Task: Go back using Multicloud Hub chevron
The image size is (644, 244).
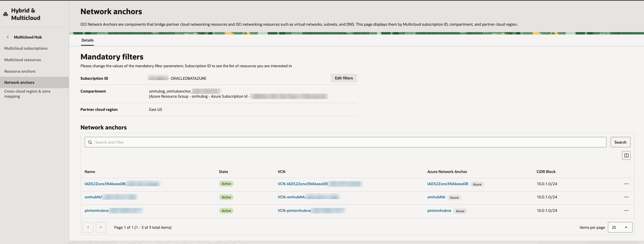Action: 8,37
